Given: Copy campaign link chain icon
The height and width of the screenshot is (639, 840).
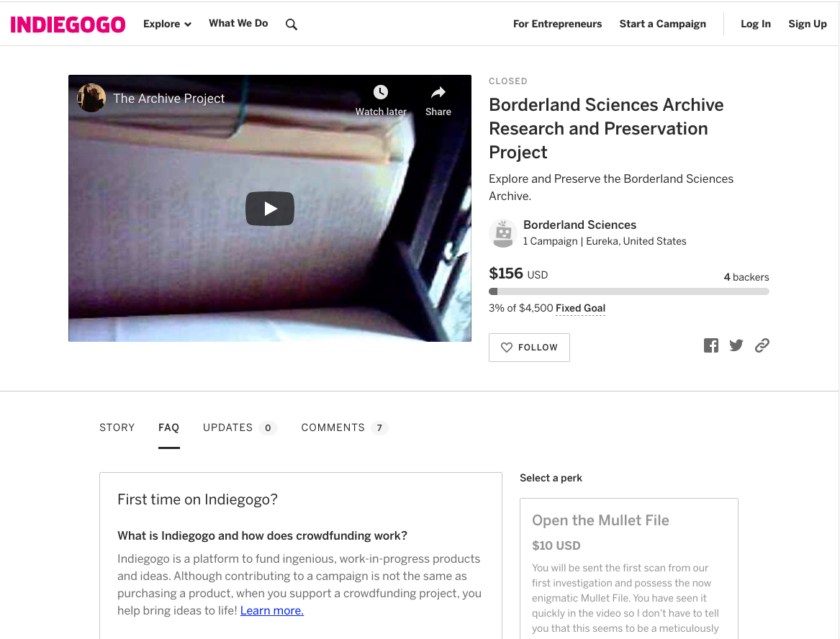Looking at the screenshot, I should [x=762, y=345].
